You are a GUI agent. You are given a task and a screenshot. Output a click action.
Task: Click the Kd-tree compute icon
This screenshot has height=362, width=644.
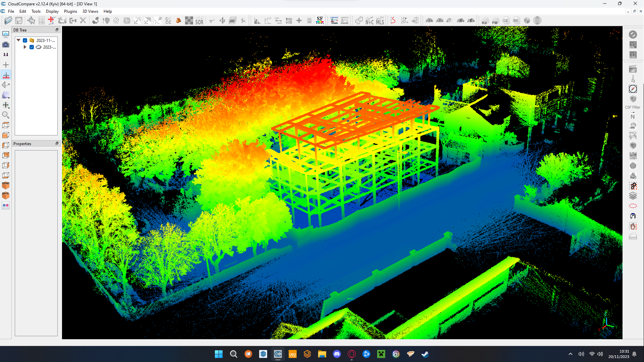pyautogui.click(x=484, y=21)
